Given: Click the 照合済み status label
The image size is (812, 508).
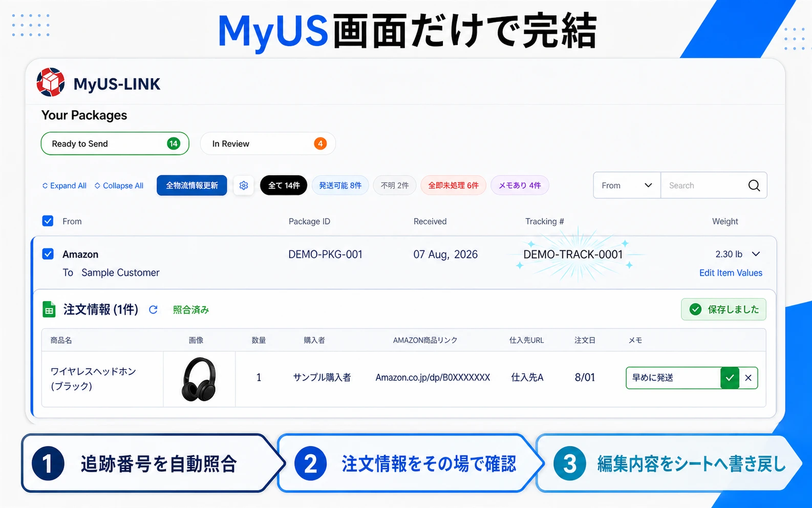Looking at the screenshot, I should coord(191,310).
